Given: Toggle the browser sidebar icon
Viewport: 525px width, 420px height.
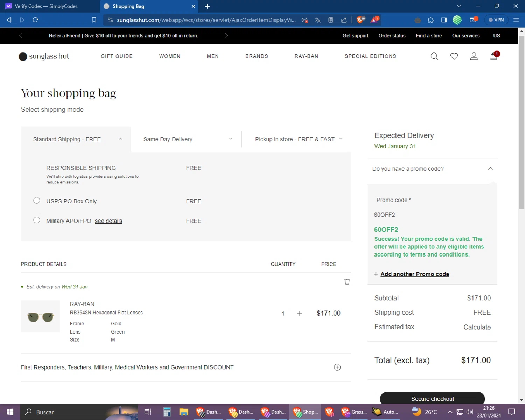Looking at the screenshot, I should click(444, 20).
